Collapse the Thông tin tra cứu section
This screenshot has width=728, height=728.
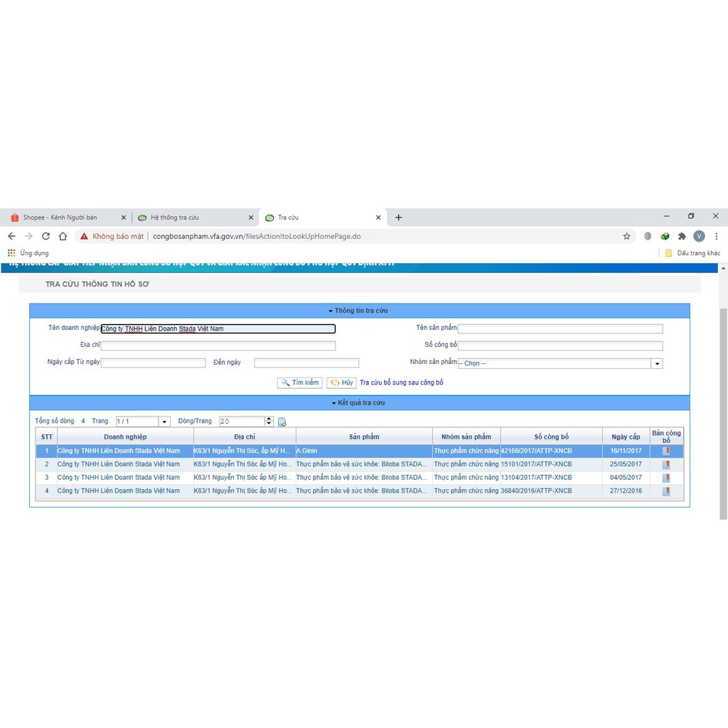click(359, 311)
